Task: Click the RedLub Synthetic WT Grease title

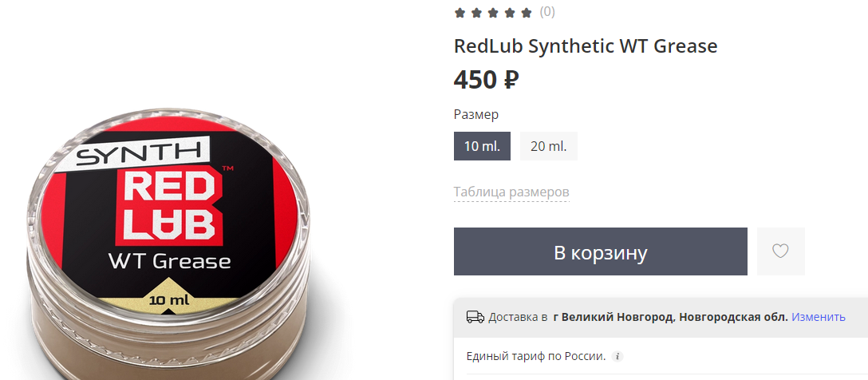Action: click(x=586, y=46)
